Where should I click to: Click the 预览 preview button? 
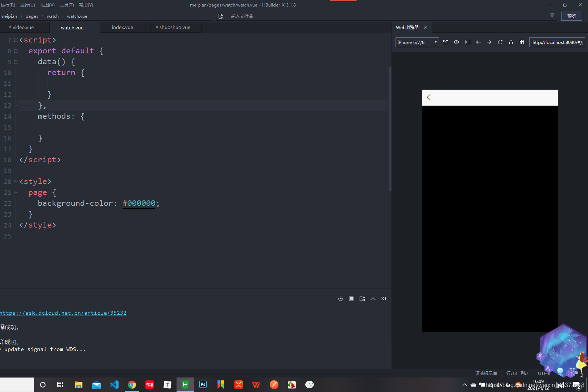[572, 16]
